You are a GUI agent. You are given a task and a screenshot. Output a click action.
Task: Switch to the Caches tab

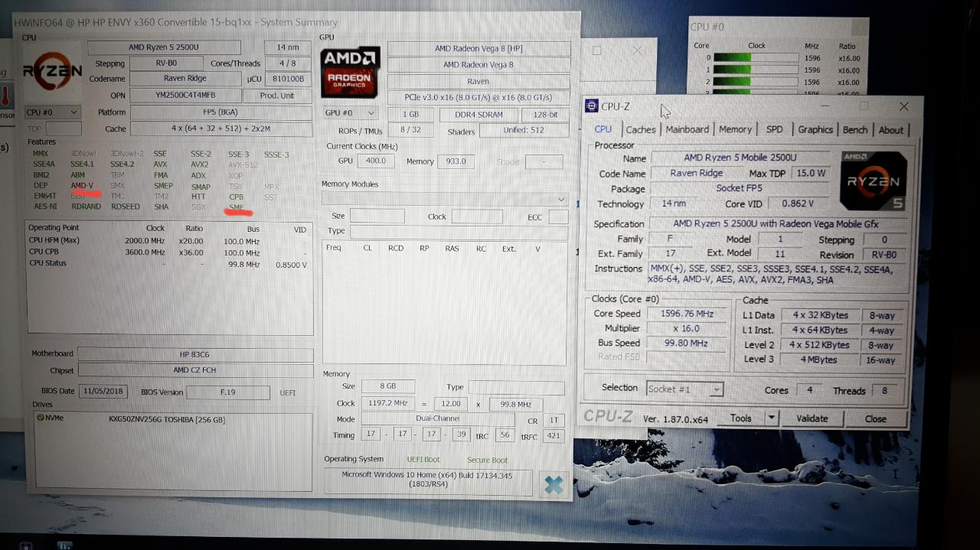point(640,130)
